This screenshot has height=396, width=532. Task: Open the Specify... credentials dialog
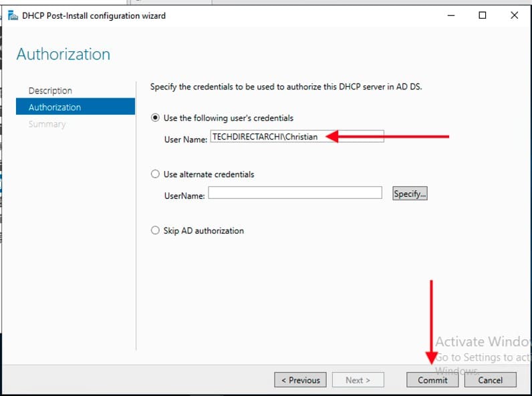click(x=410, y=194)
